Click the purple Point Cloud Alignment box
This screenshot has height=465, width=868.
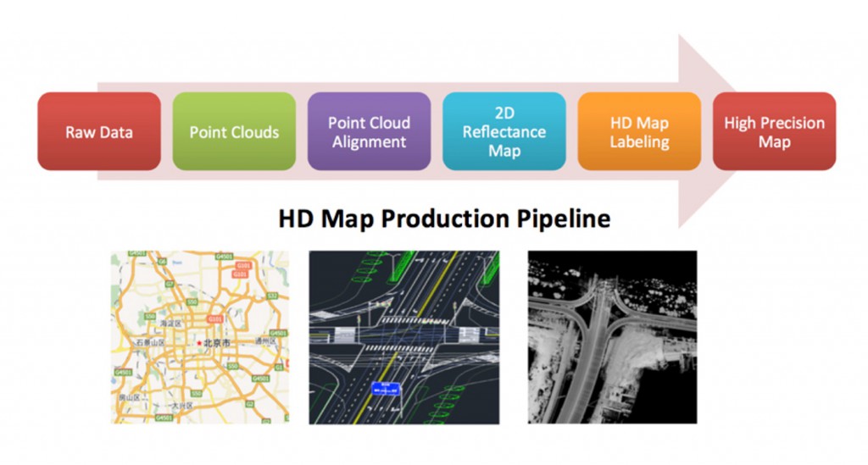[x=369, y=131]
